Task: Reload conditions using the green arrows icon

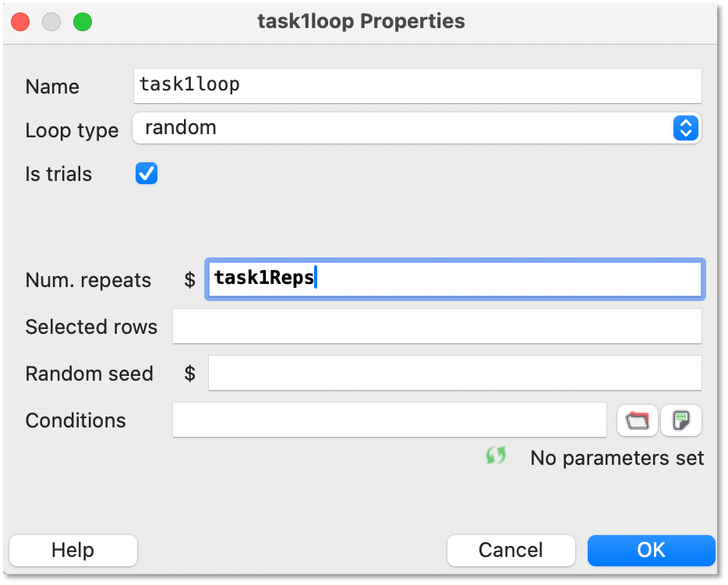Action: tap(496, 456)
